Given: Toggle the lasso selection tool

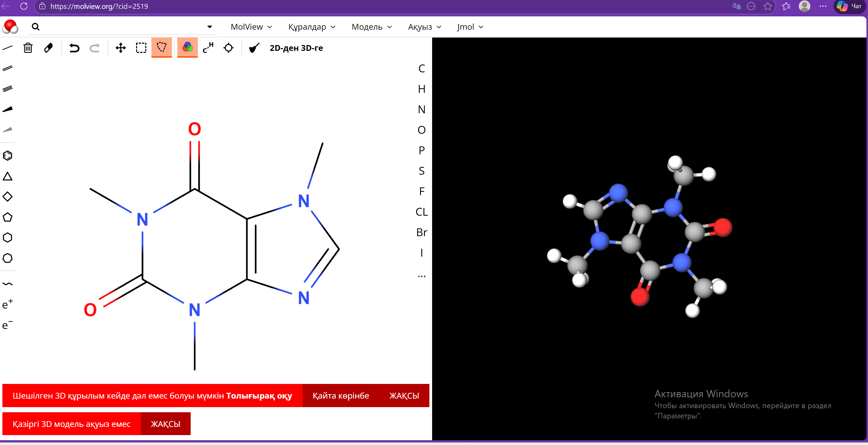Looking at the screenshot, I should coord(162,47).
